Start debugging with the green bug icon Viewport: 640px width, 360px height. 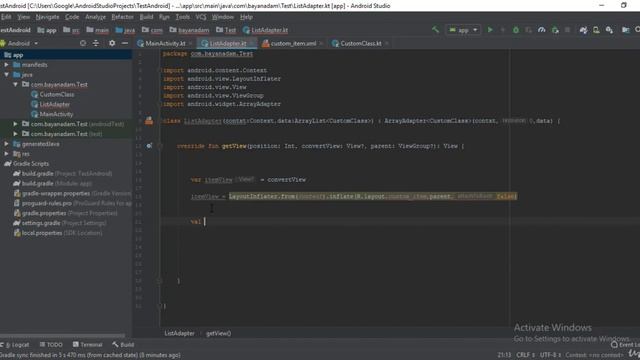coord(516,30)
